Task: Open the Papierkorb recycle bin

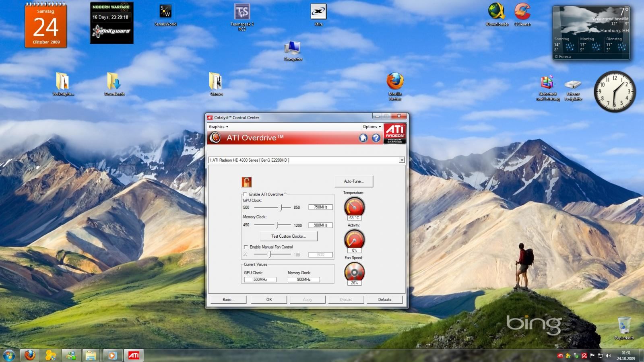Action: (x=624, y=328)
